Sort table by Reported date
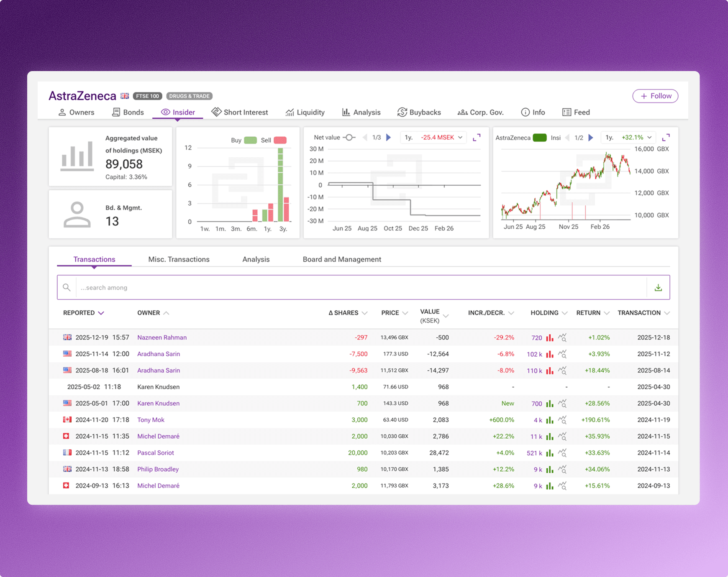The height and width of the screenshot is (577, 728). 83,313
